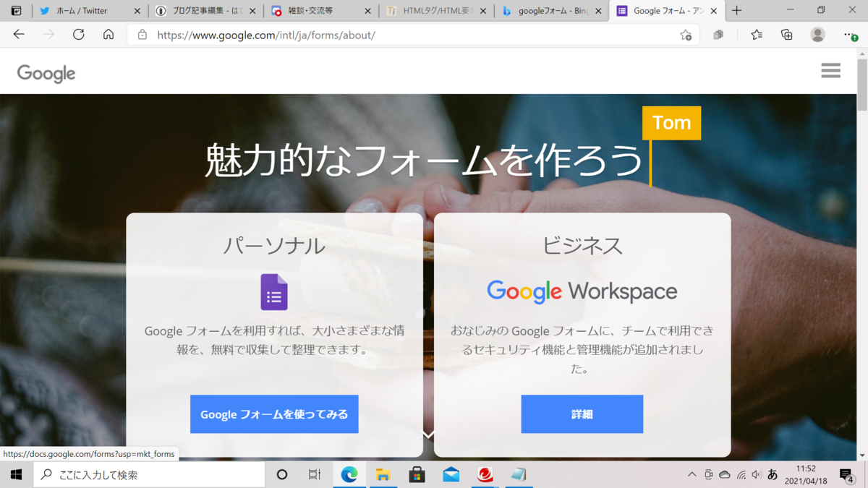Click the Googleフォームを使ってみる button
This screenshot has height=488, width=868.
274,414
